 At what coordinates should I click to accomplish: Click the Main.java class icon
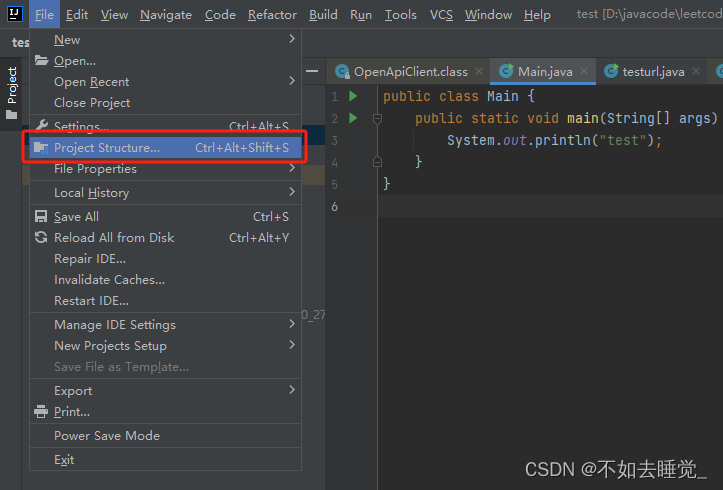coord(506,71)
